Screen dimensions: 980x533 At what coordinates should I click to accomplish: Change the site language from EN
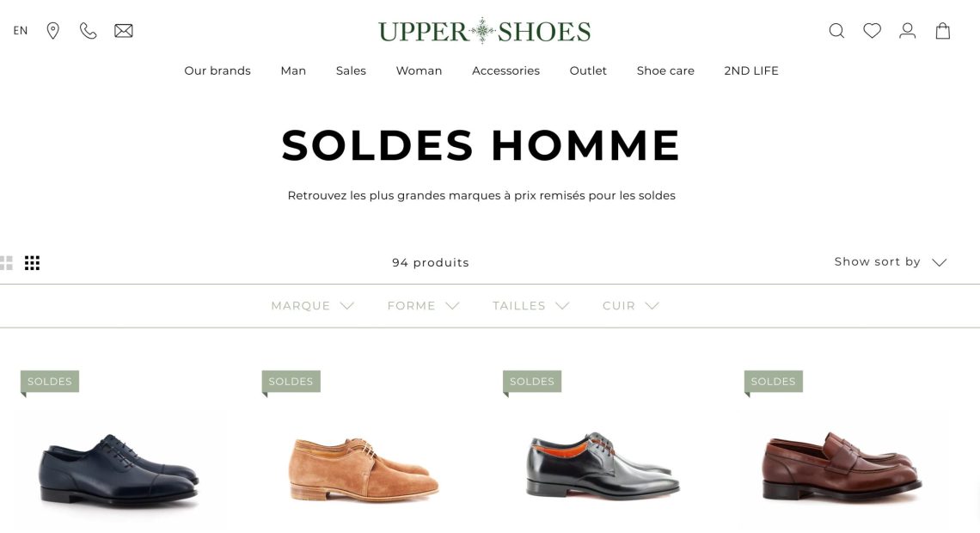tap(21, 31)
